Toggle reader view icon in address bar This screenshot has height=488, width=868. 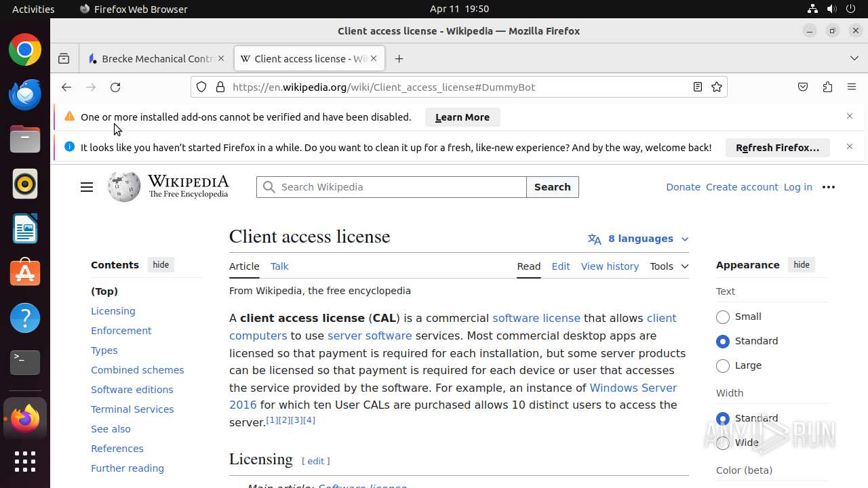point(697,87)
